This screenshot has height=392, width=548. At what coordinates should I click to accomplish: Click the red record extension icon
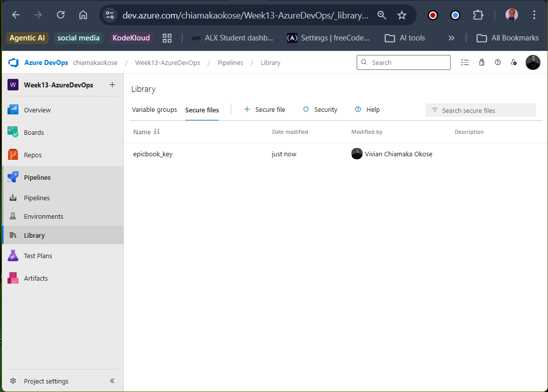tap(433, 15)
